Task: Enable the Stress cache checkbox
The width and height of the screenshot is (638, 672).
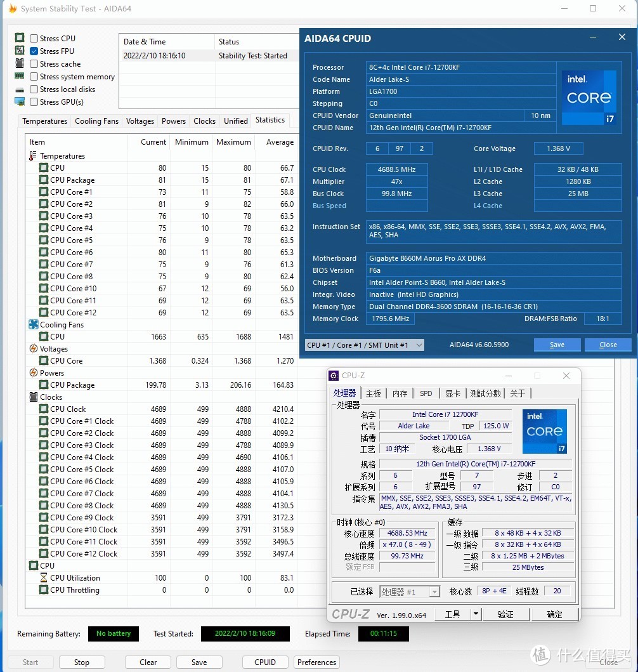Action: coord(34,64)
